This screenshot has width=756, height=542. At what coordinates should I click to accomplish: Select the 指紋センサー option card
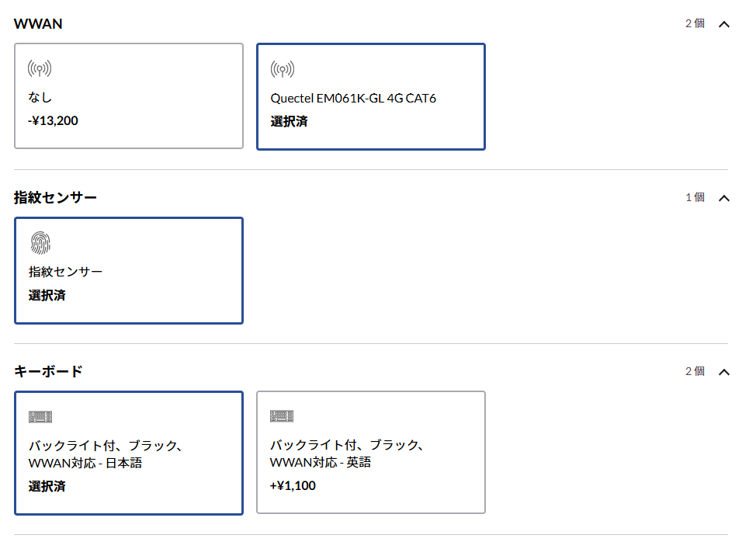tap(129, 270)
